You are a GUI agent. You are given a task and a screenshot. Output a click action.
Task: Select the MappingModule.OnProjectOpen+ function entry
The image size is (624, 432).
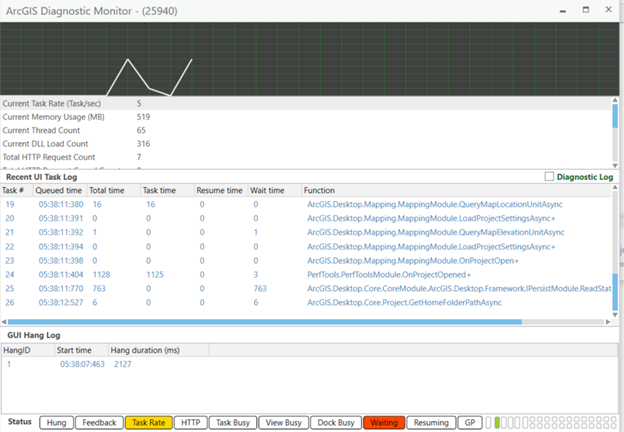pos(413,261)
